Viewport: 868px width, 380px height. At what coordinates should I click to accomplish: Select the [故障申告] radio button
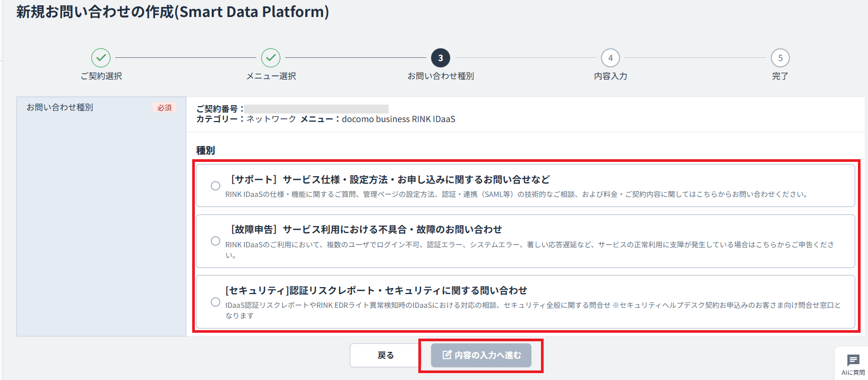[216, 241]
